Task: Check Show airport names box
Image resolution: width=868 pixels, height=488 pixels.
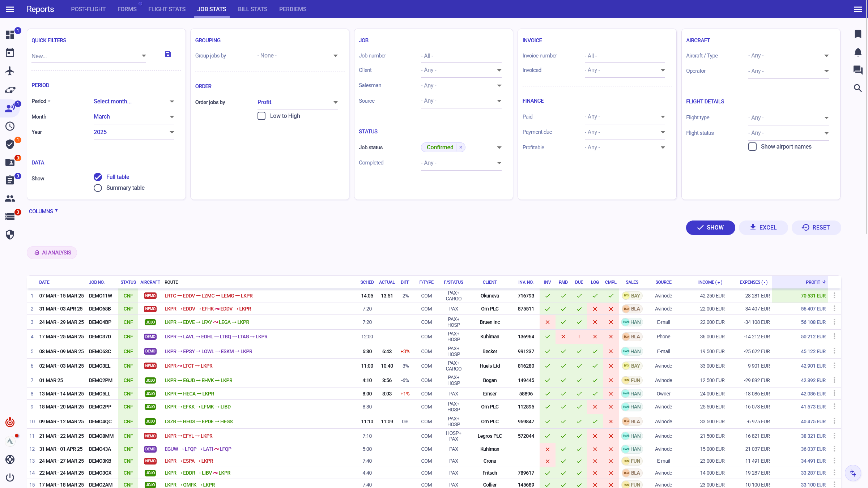Action: [752, 147]
